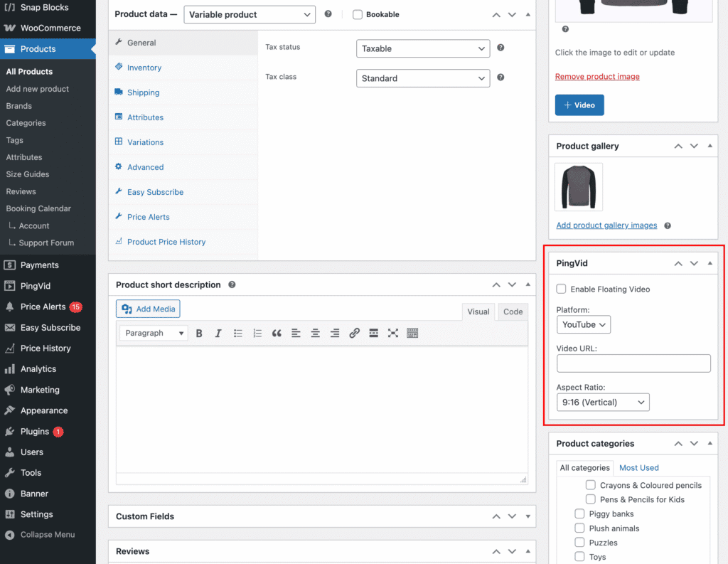The width and height of the screenshot is (728, 564).
Task: Click the bulleted list icon
Action: pyautogui.click(x=237, y=333)
